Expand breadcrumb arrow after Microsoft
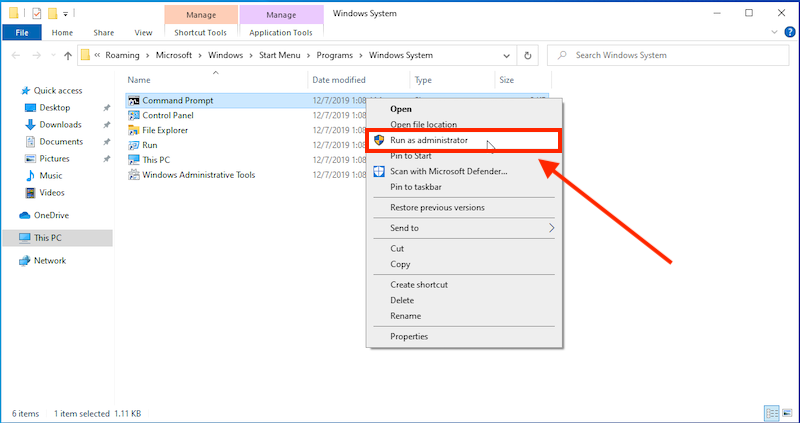This screenshot has width=800, height=423. click(x=200, y=56)
